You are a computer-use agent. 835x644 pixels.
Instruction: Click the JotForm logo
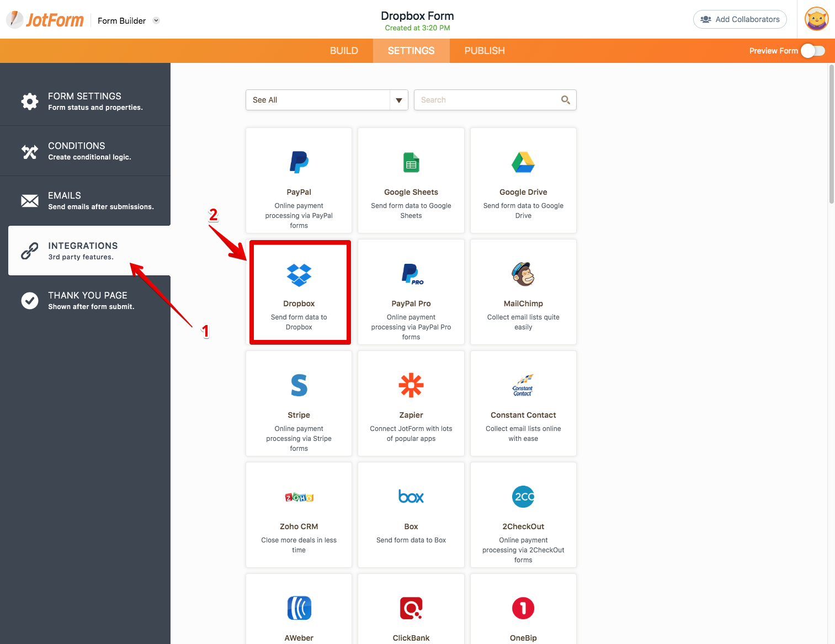[x=45, y=20]
